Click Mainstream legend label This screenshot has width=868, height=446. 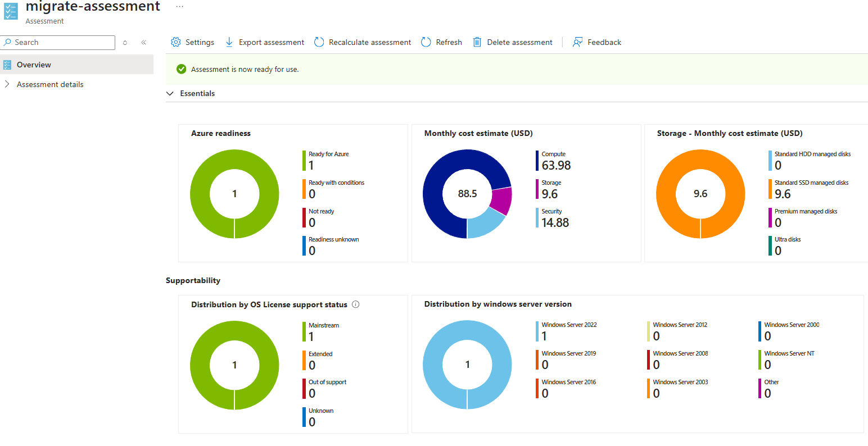324,325
